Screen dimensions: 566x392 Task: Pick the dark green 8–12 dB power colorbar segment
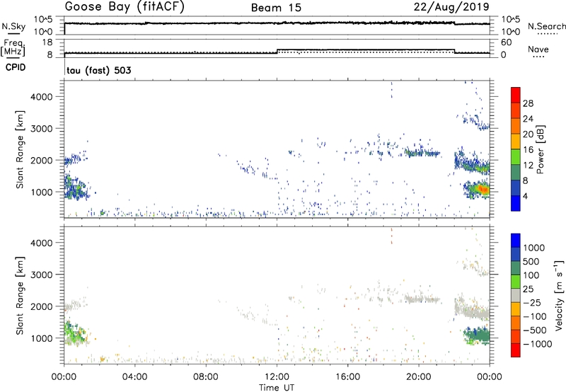(x=516, y=171)
